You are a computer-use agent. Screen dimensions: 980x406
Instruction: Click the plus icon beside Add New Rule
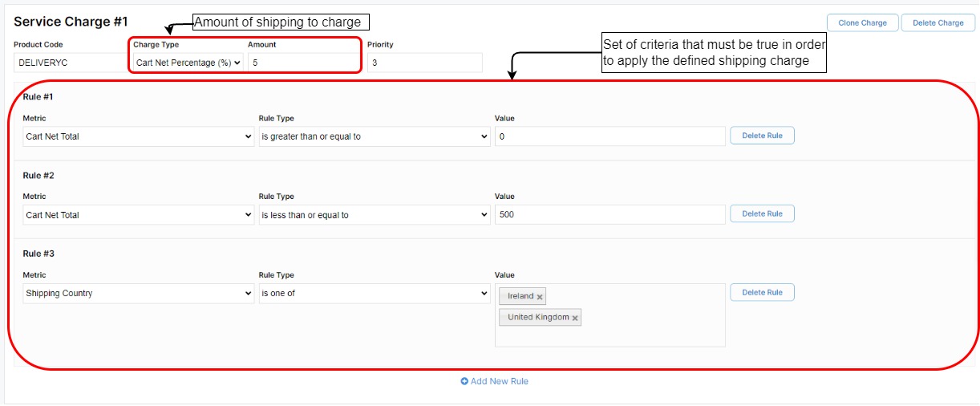pos(464,381)
